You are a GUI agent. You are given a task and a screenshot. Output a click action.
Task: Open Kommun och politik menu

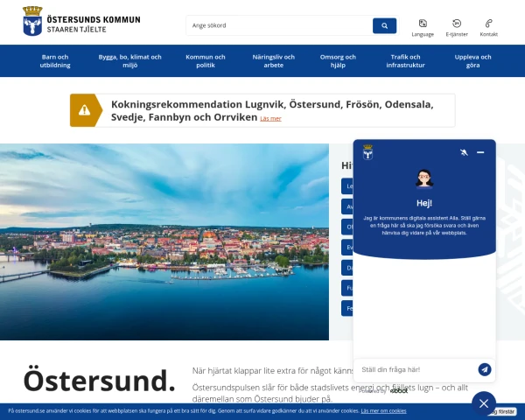click(x=206, y=61)
